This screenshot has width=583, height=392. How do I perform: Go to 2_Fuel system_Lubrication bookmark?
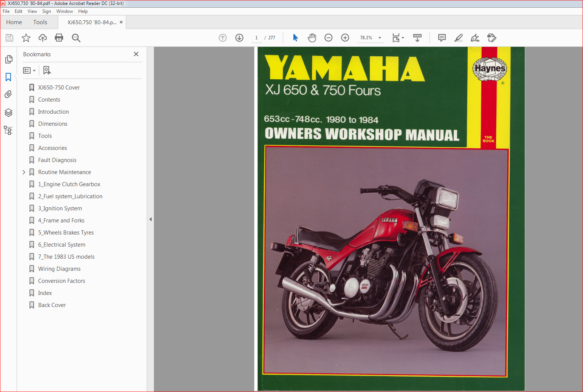point(70,196)
